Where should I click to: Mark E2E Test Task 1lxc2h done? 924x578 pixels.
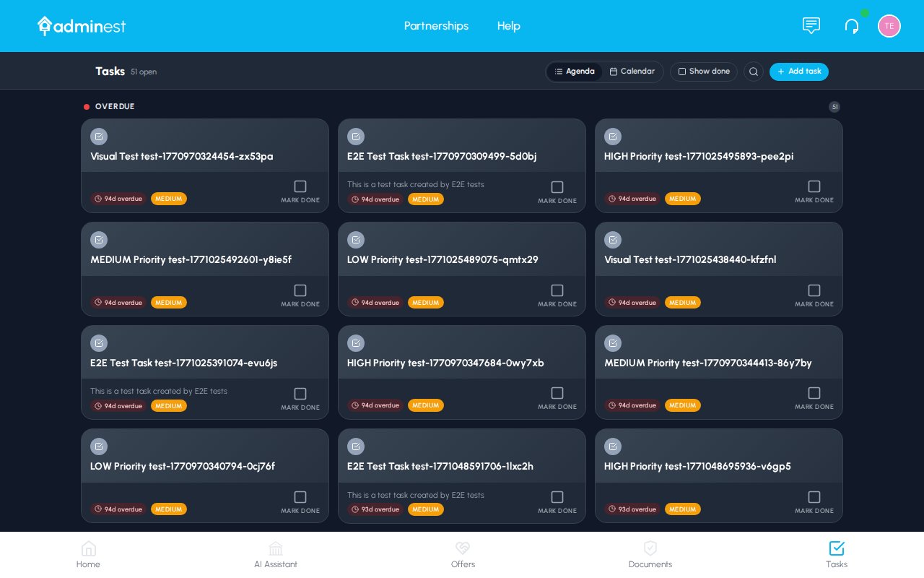[557, 497]
